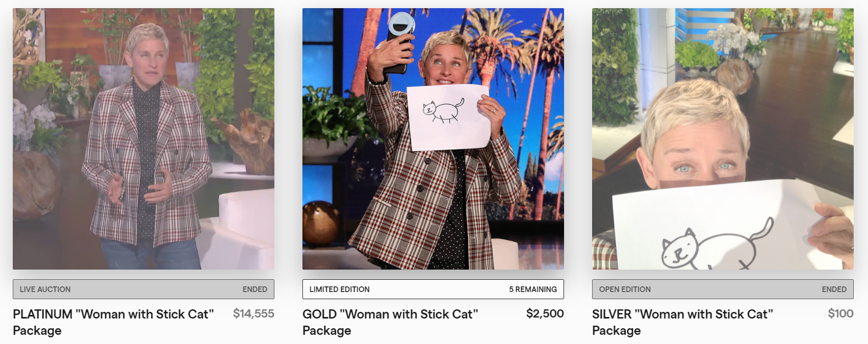Open the PLATINUM package thumbnail image

pos(143,139)
